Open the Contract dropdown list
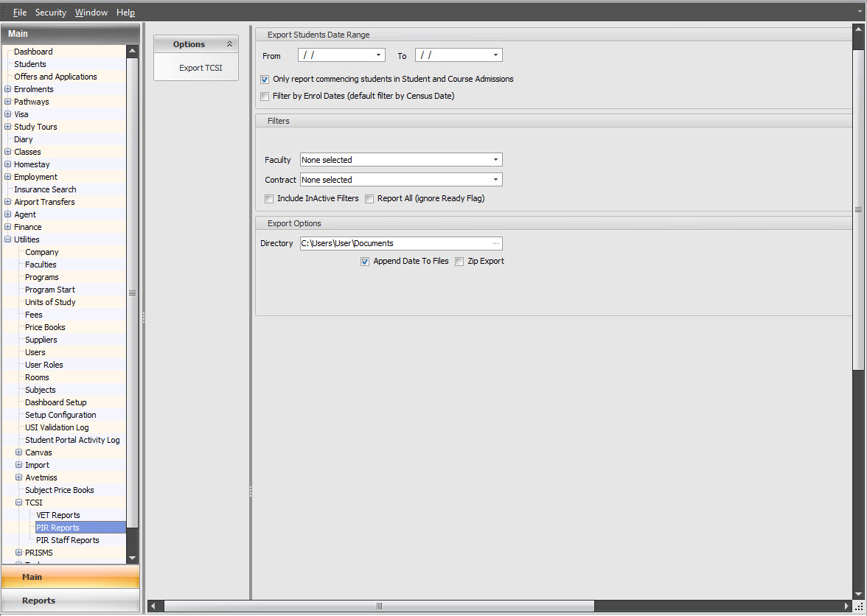Viewport: 867px width, 616px height. click(496, 180)
